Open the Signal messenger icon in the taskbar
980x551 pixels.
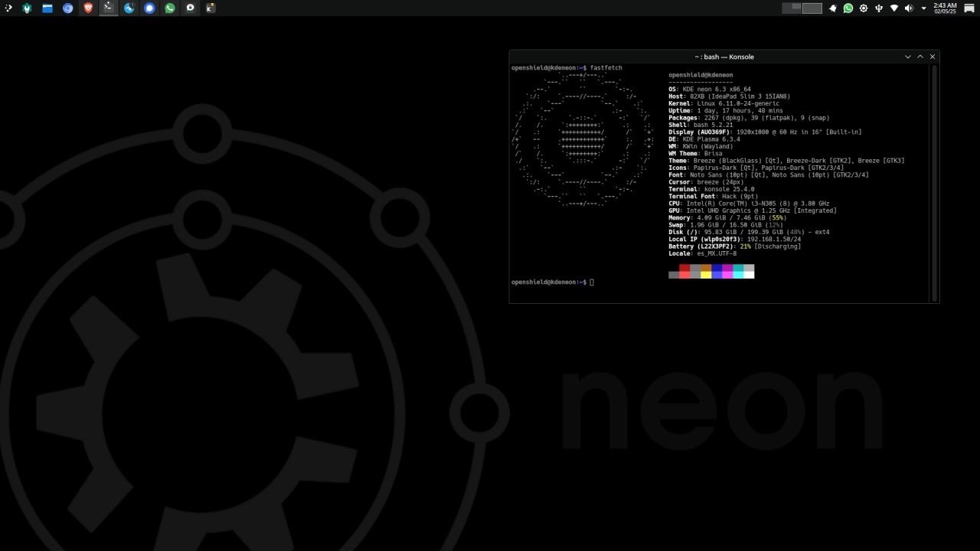(149, 8)
